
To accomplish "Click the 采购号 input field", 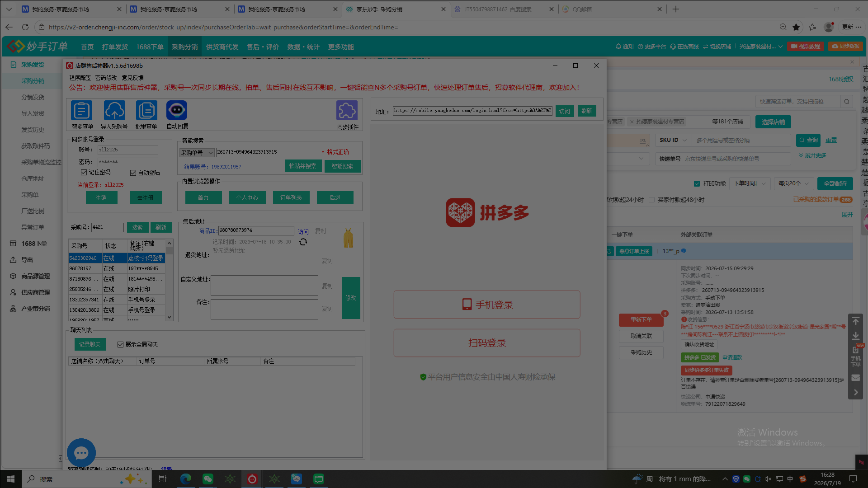I will 108,227.
